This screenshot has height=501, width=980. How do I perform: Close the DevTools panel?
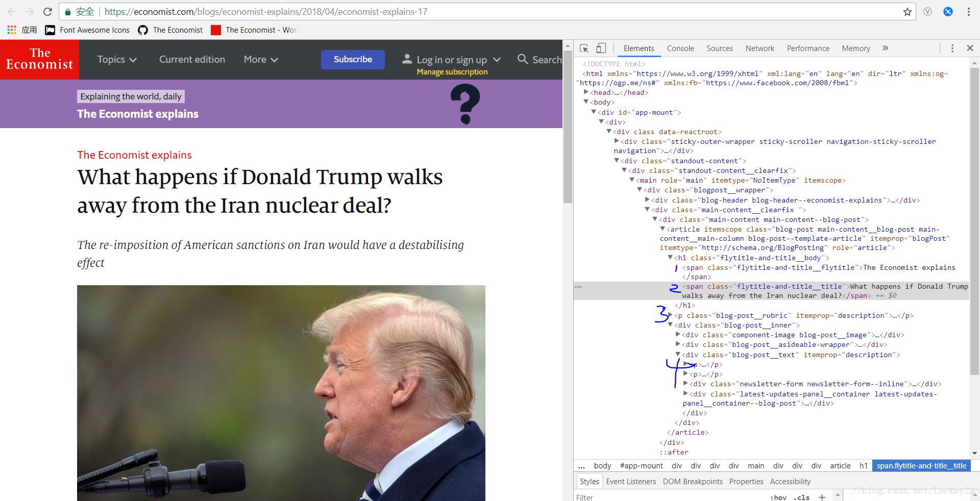pyautogui.click(x=970, y=48)
